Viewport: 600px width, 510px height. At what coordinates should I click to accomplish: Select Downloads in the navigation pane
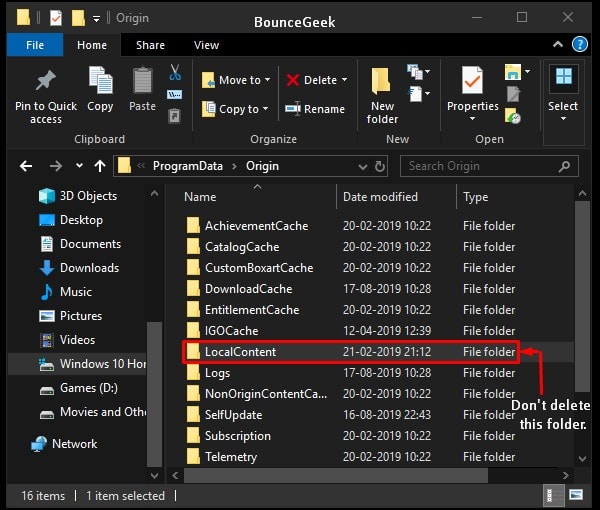tap(89, 268)
